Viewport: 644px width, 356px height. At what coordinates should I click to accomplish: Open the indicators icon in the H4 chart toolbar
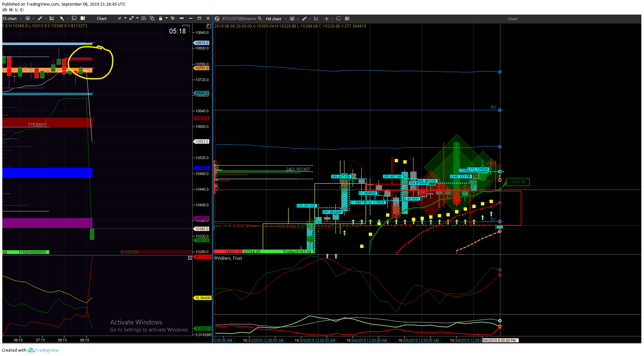point(317,19)
